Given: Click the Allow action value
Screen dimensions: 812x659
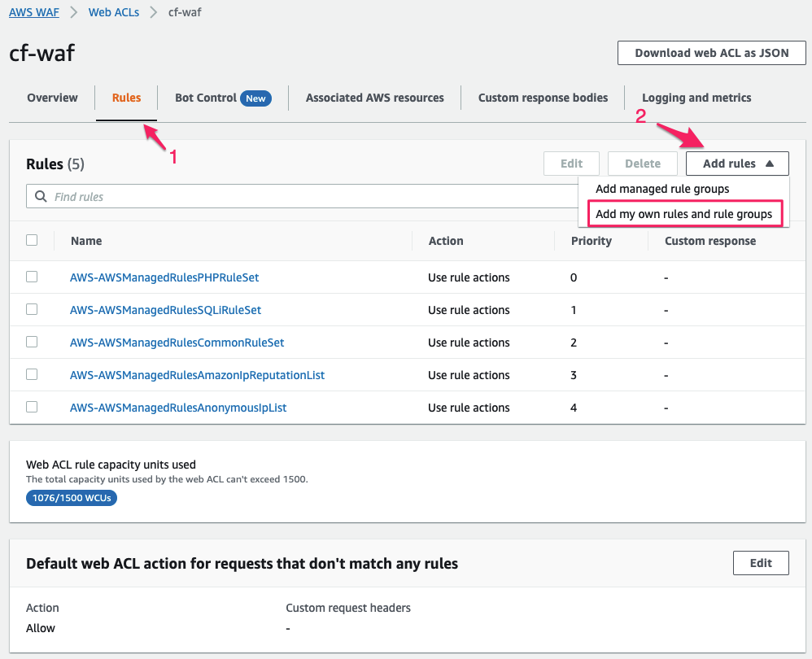Looking at the screenshot, I should click(41, 628).
